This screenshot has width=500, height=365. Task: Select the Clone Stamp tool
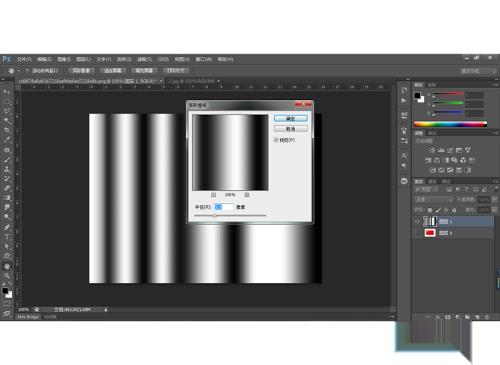7,169
